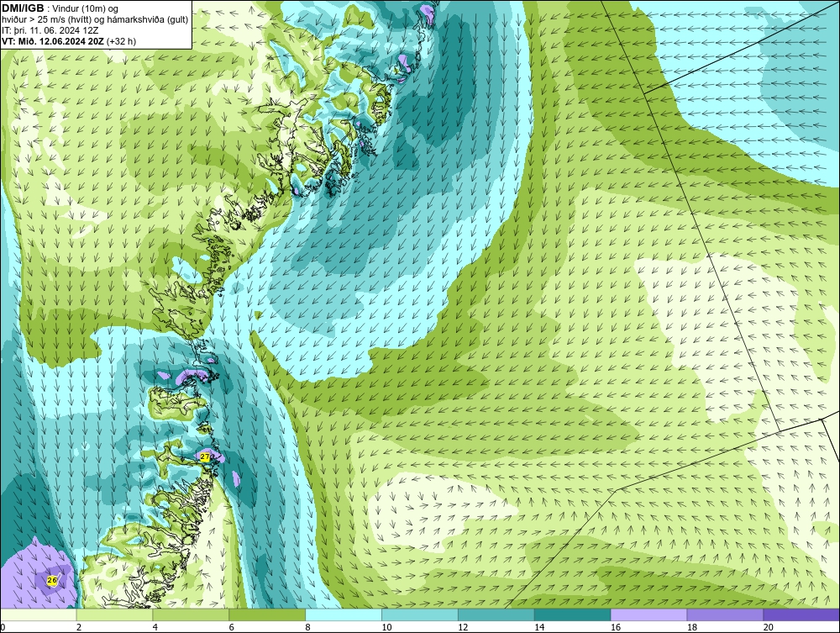
Task: Click the legend scale number 8
Action: click(x=307, y=627)
